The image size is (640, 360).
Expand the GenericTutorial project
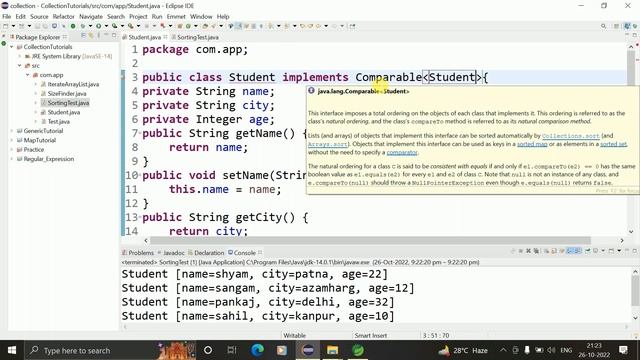coord(11,131)
